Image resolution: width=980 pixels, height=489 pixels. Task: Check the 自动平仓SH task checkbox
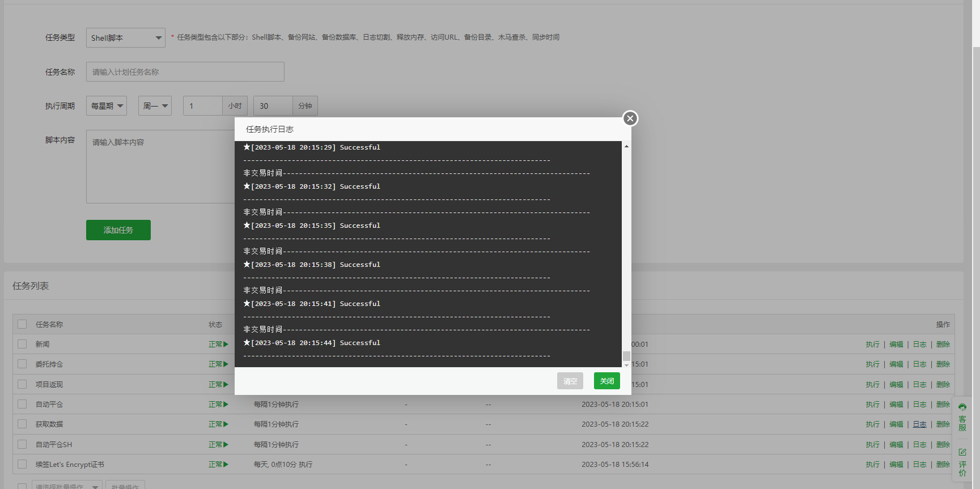tap(22, 444)
